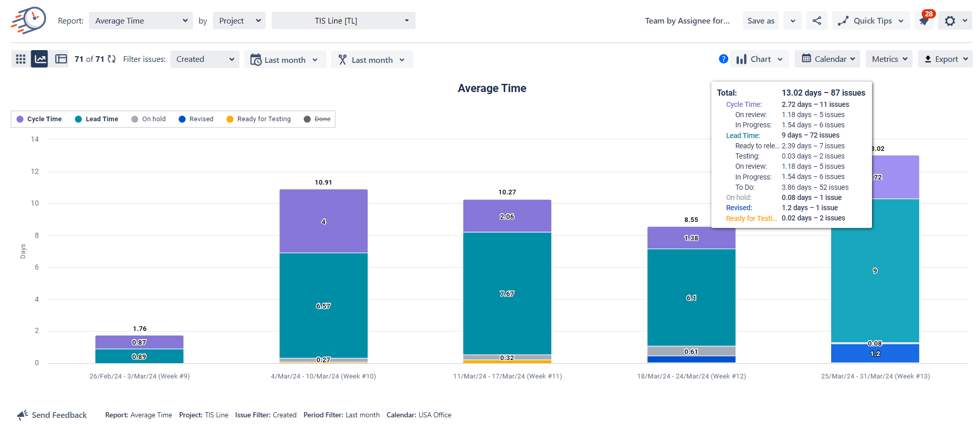Show the Done series in legend
The image size is (980, 425).
click(317, 119)
